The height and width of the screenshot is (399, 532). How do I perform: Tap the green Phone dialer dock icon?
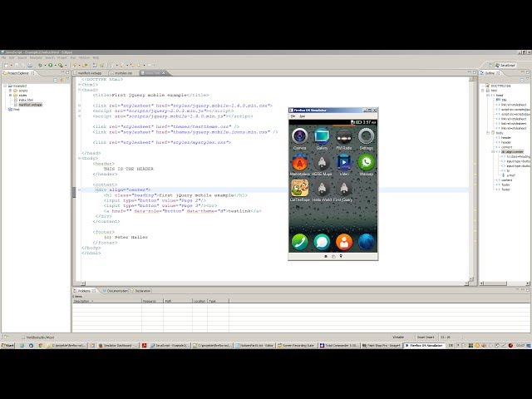pos(299,242)
